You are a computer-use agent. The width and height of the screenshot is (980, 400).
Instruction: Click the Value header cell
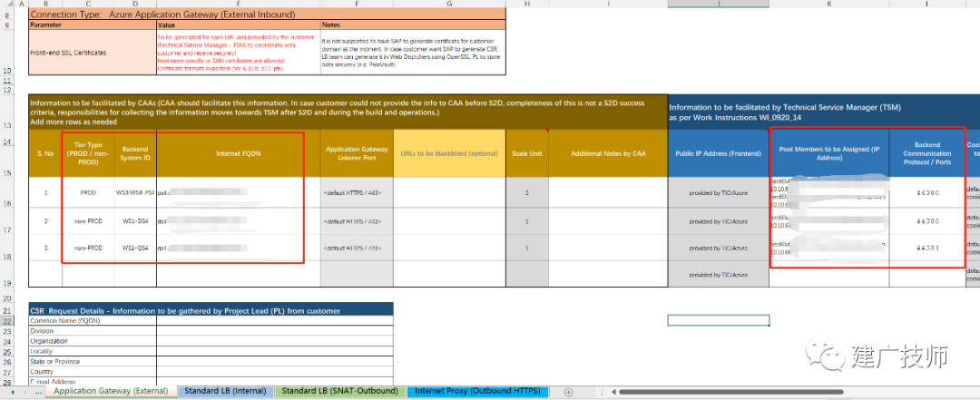[x=238, y=25]
